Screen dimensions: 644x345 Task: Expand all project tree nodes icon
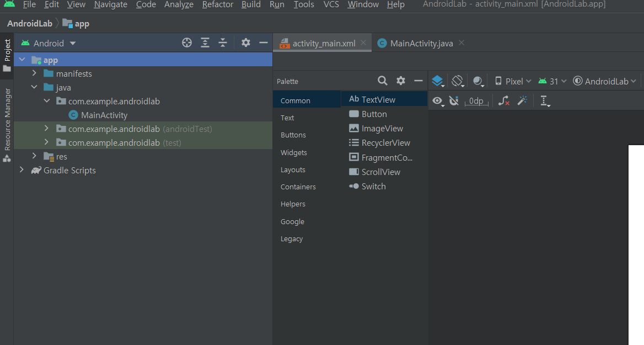coord(205,43)
